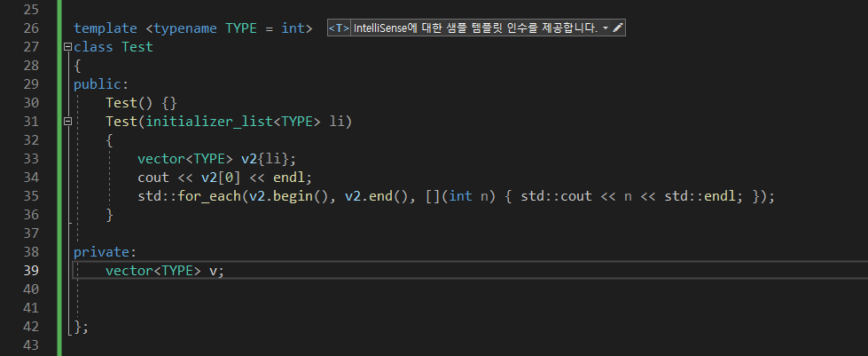Collapse the Test(initializer_list) constructor block

pos(68,121)
